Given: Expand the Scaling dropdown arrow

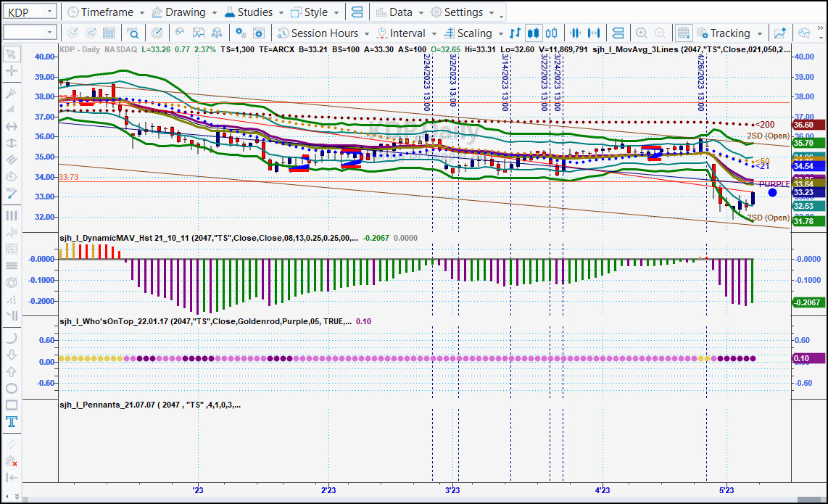Looking at the screenshot, I should tap(500, 34).
